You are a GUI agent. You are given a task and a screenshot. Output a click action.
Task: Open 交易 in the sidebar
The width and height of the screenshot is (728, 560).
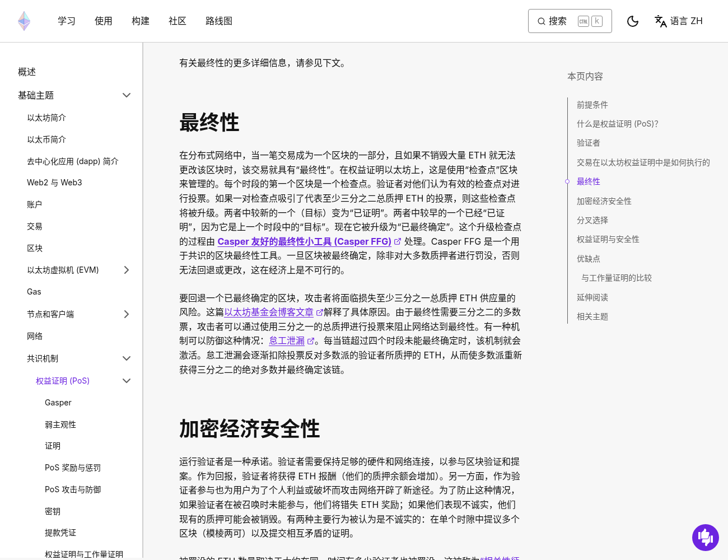[35, 226]
